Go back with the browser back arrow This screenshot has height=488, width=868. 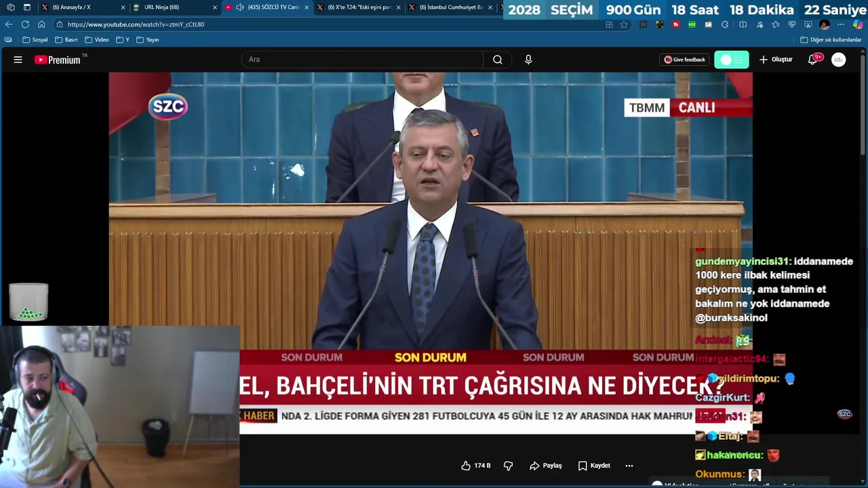(9, 24)
